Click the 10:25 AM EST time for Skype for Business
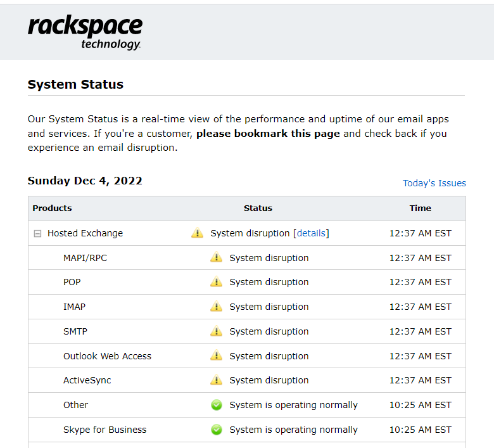Screen dimensions: 494x448 point(421,430)
